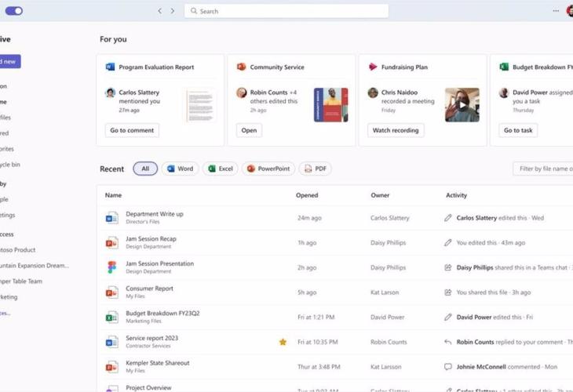Click the Go to comment button
The height and width of the screenshot is (392, 573).
click(x=132, y=130)
